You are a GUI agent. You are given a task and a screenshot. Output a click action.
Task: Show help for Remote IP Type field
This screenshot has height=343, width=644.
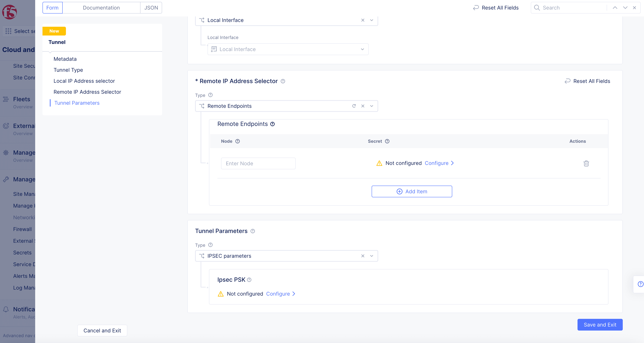point(210,95)
